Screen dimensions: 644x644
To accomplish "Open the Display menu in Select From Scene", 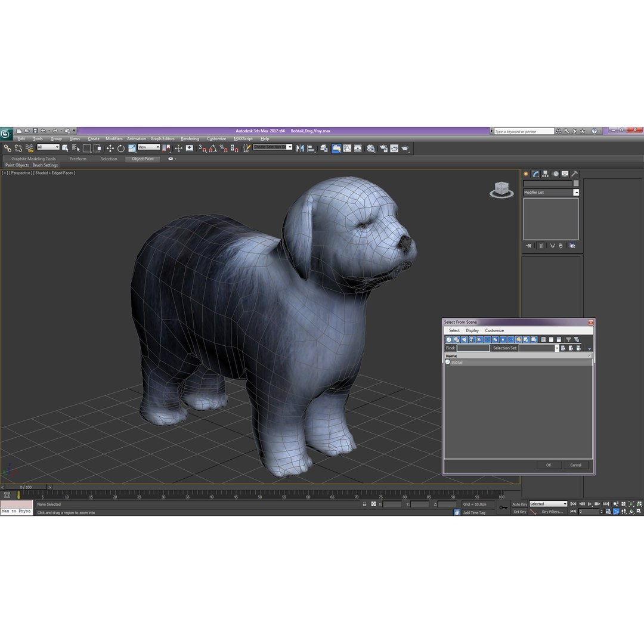I will coord(472,330).
